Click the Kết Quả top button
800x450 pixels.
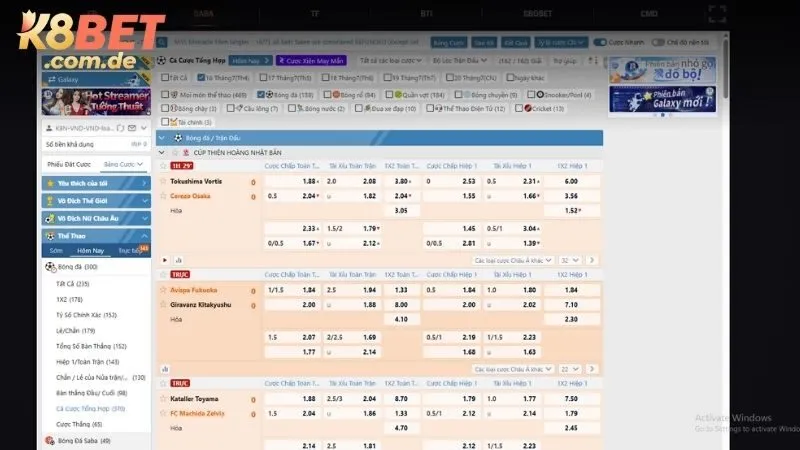click(x=515, y=42)
